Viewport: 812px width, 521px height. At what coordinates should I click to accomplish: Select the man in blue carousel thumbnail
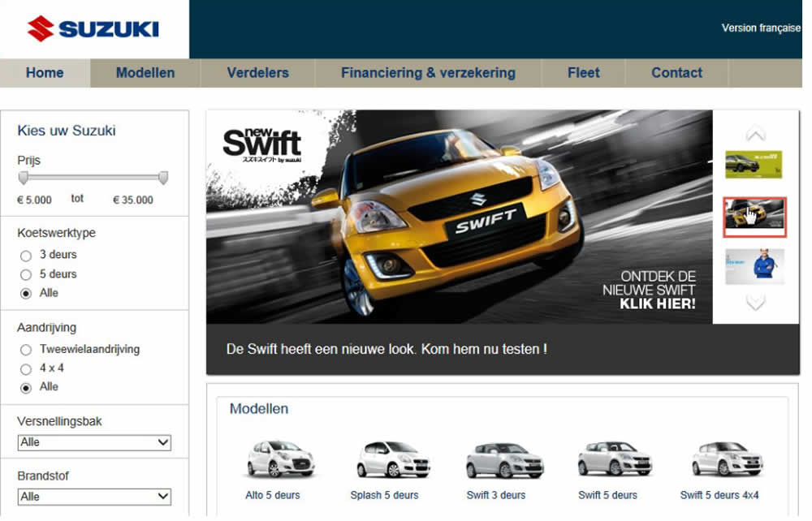[754, 265]
